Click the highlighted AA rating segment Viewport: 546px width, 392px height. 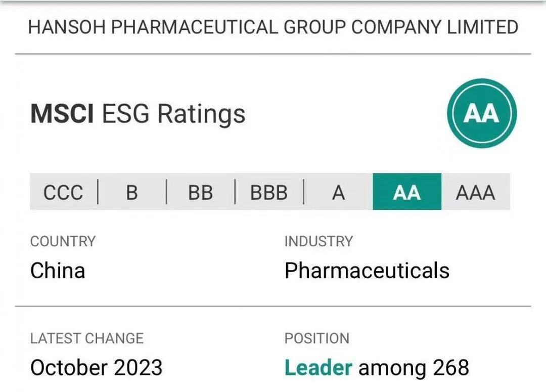point(407,192)
